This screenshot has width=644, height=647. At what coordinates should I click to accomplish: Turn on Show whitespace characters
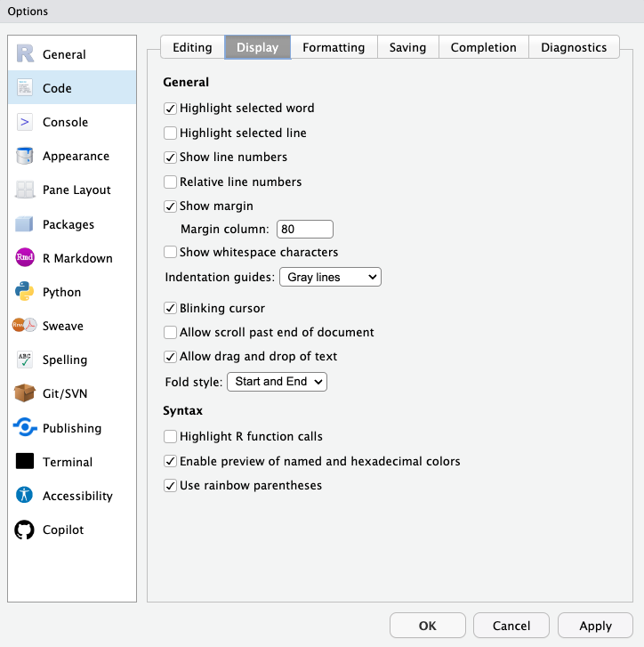click(x=171, y=253)
